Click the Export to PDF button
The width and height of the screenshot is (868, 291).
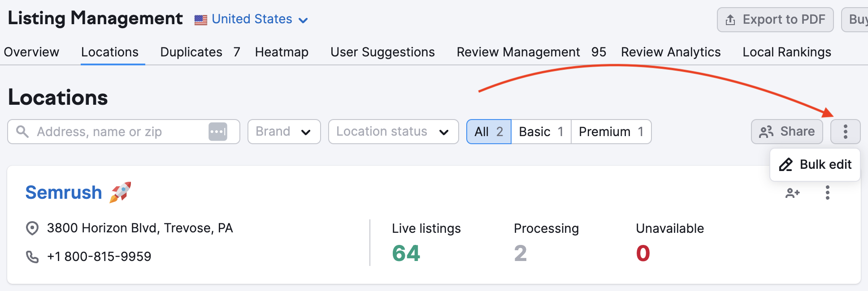775,20
